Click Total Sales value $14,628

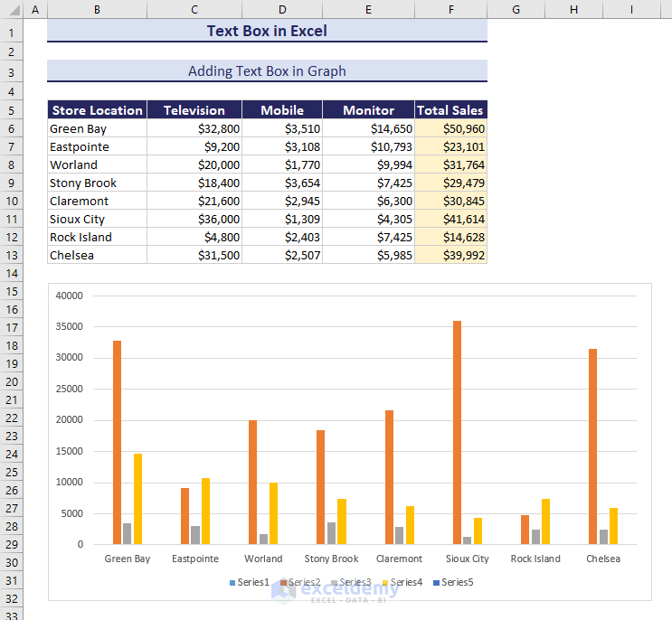450,237
